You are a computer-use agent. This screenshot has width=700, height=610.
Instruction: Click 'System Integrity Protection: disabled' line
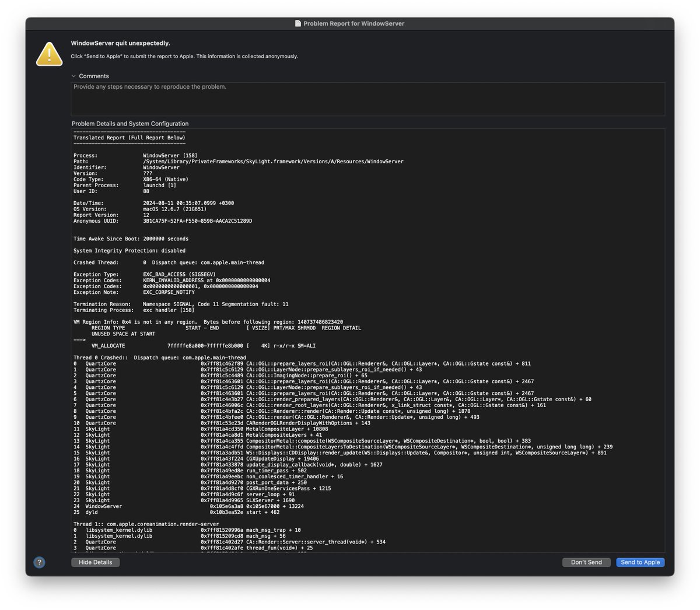tap(129, 251)
